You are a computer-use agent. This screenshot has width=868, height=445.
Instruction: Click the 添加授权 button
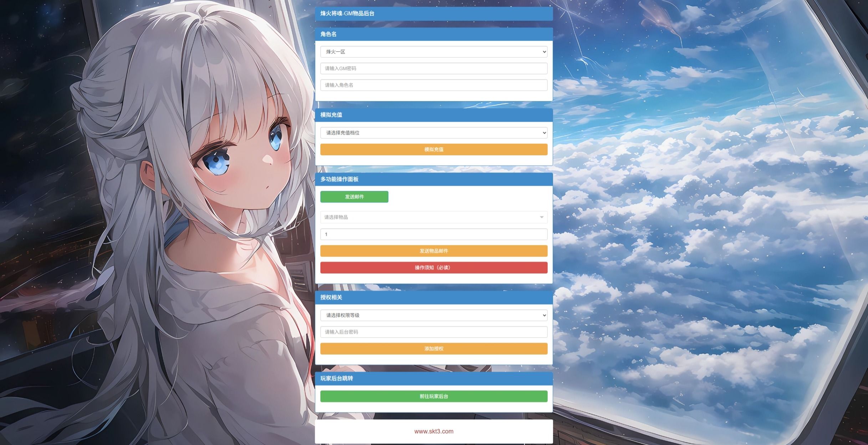point(434,349)
